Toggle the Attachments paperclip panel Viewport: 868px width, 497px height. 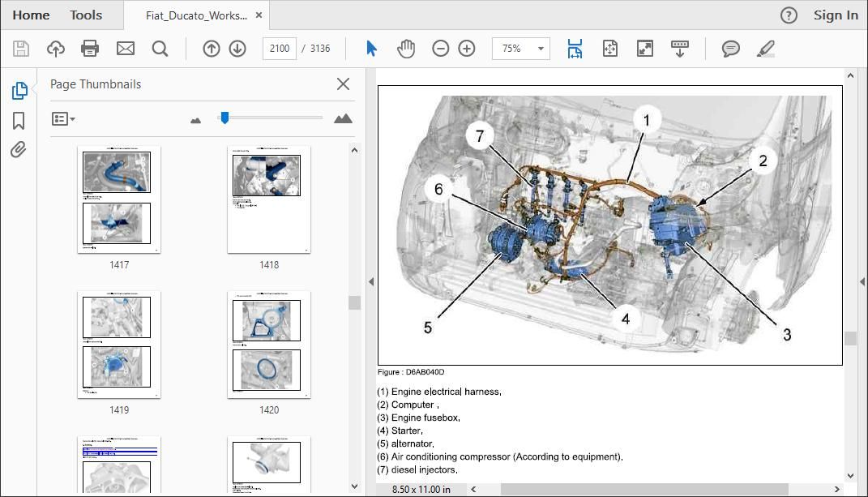tap(19, 150)
